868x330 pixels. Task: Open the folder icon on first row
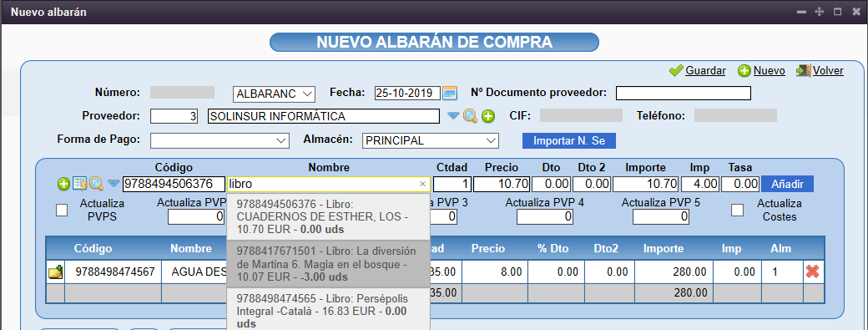[55, 272]
